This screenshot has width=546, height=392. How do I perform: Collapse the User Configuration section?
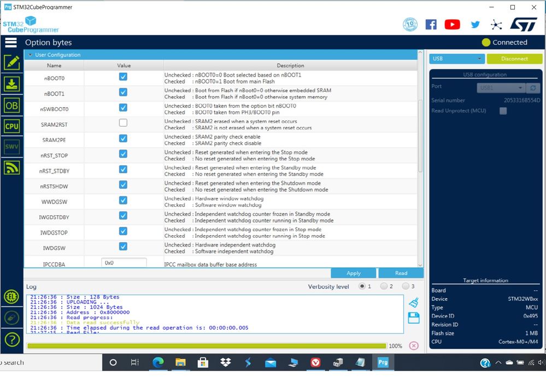click(x=30, y=55)
